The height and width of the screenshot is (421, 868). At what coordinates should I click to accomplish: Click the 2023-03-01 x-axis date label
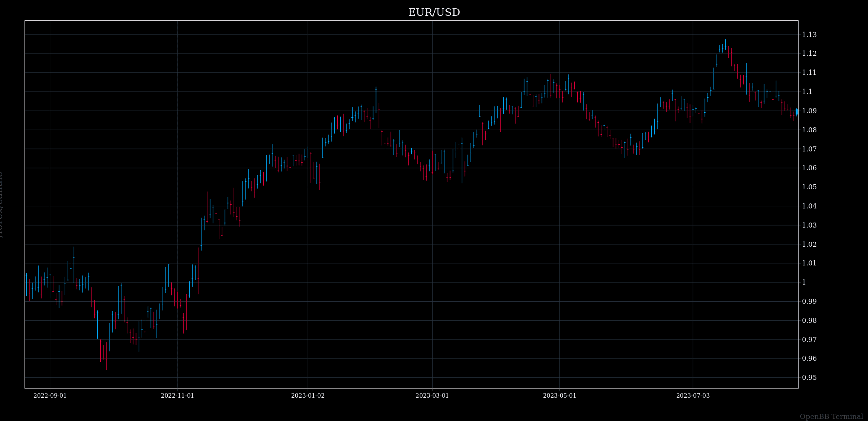pyautogui.click(x=432, y=396)
